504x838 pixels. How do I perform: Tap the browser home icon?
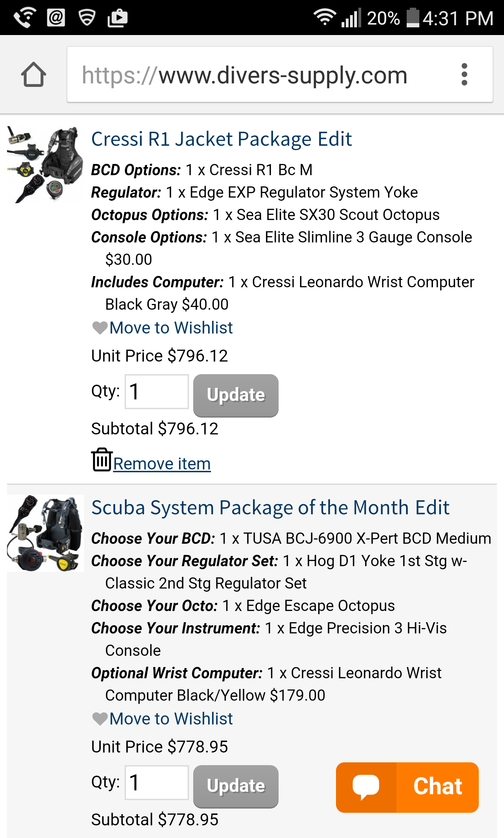(x=34, y=74)
